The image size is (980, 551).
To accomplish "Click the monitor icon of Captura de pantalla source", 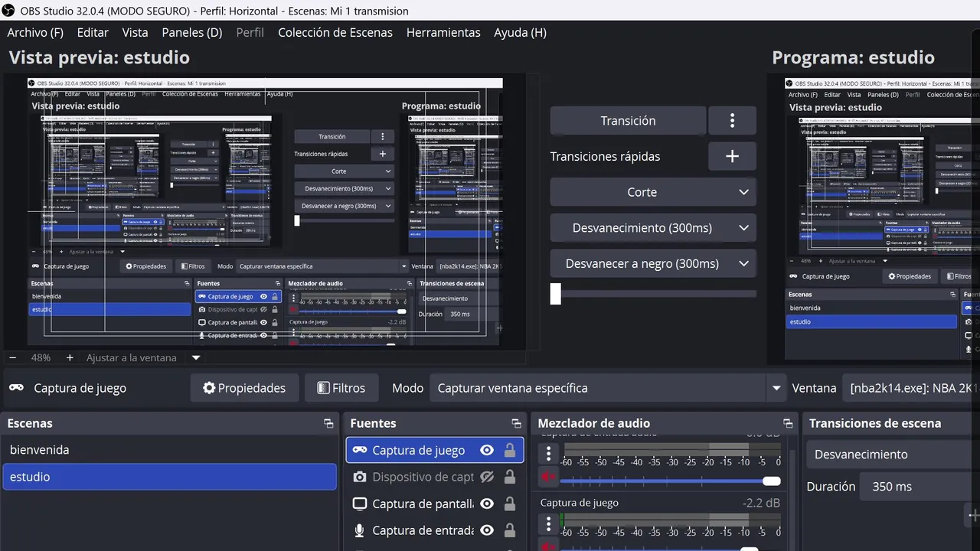I will (359, 504).
